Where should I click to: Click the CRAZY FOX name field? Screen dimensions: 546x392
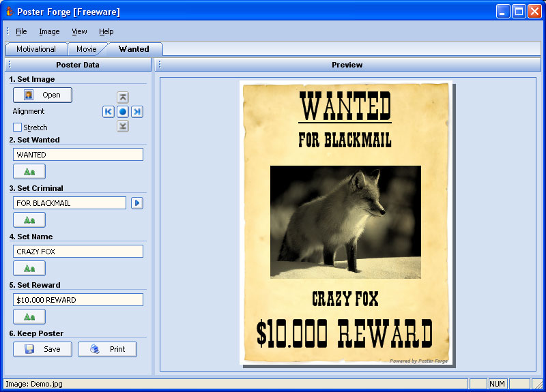tap(78, 252)
